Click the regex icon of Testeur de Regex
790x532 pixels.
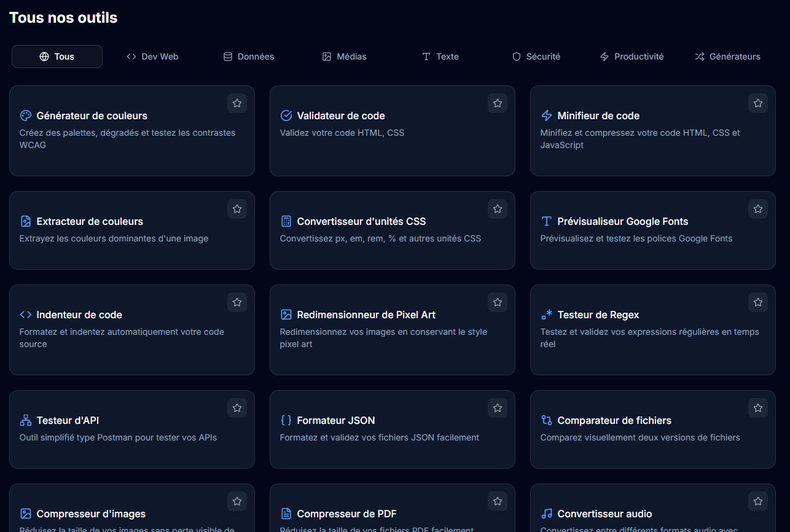[x=547, y=315]
